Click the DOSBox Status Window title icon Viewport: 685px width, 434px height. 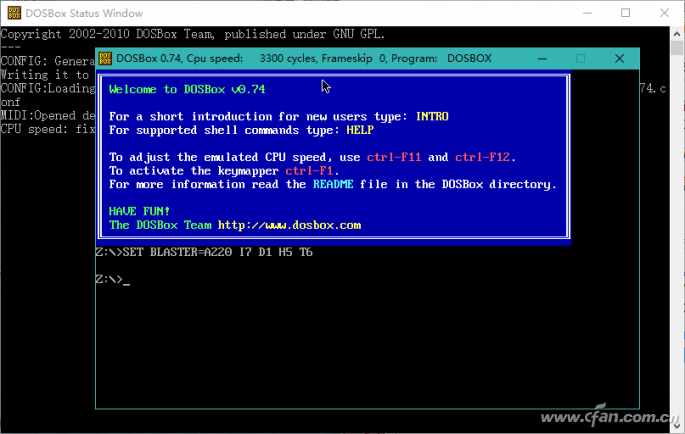[14, 13]
